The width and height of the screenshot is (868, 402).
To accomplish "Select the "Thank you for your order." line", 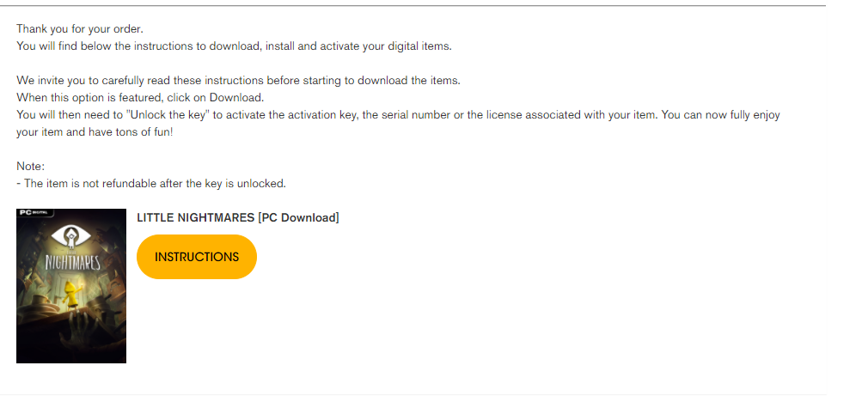I will 80,28.
